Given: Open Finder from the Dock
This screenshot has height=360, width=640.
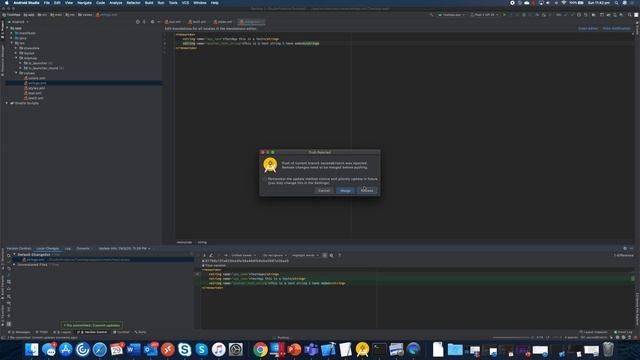Looking at the screenshot, I should (x=31, y=350).
